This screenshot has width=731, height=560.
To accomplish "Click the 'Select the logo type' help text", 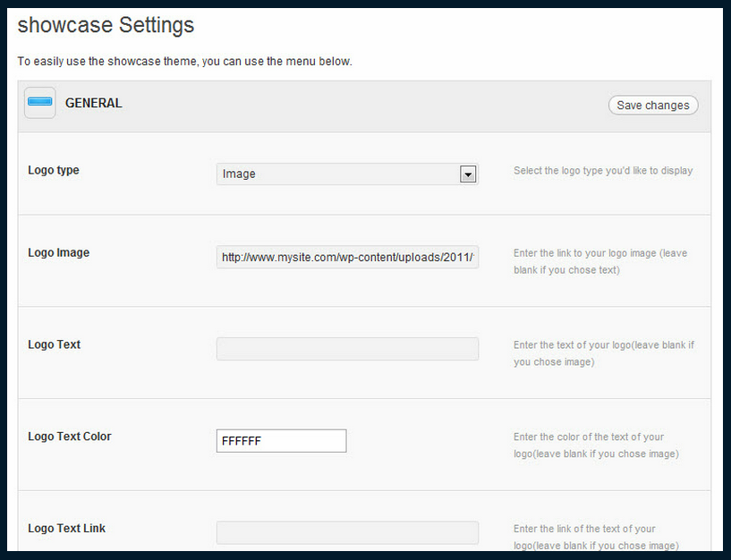I will [603, 171].
